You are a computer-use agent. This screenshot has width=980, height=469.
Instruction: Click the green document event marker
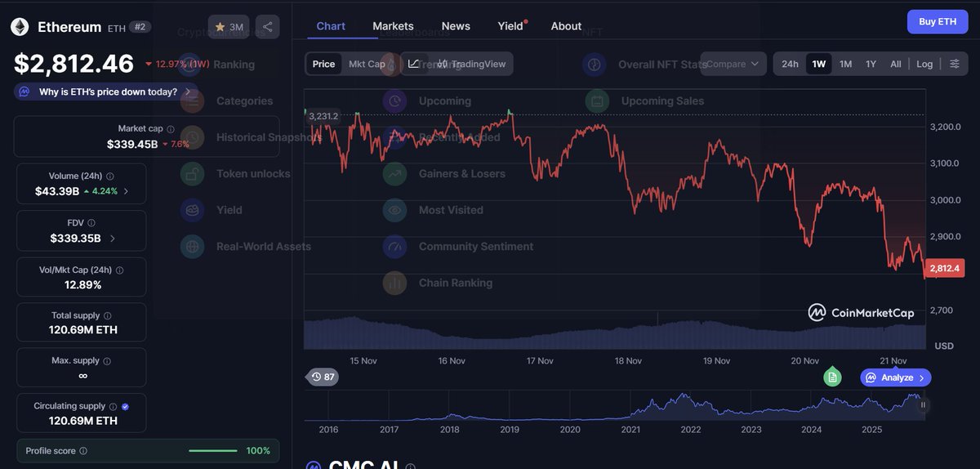coord(831,377)
